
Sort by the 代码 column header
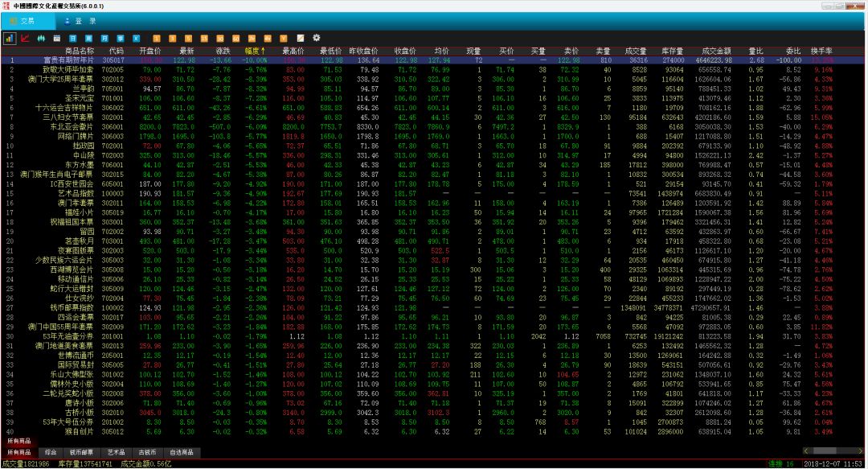click(117, 51)
